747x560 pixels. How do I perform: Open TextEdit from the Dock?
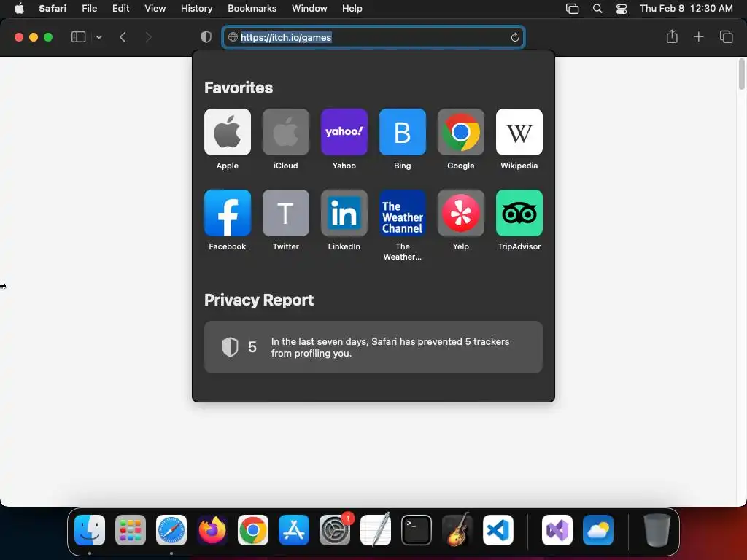(x=376, y=530)
